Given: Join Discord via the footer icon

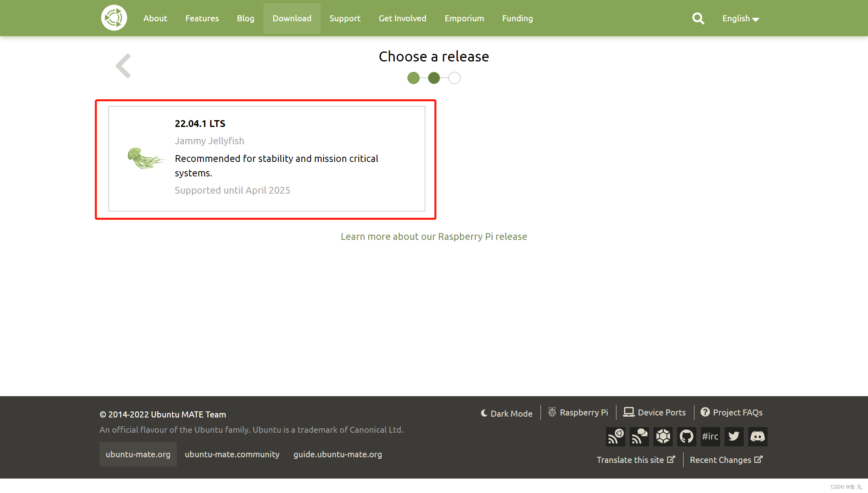Looking at the screenshot, I should (758, 436).
